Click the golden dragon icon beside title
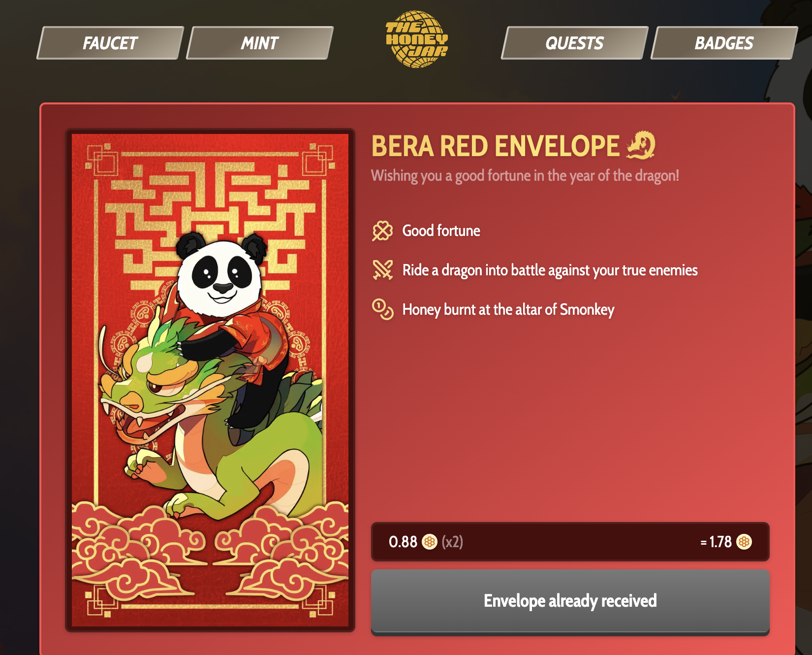 coord(641,145)
